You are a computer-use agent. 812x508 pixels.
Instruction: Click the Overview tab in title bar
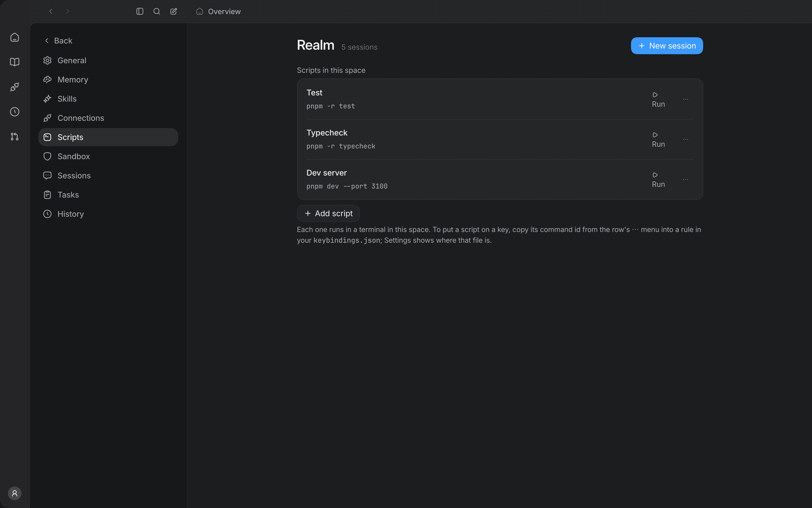coord(218,11)
